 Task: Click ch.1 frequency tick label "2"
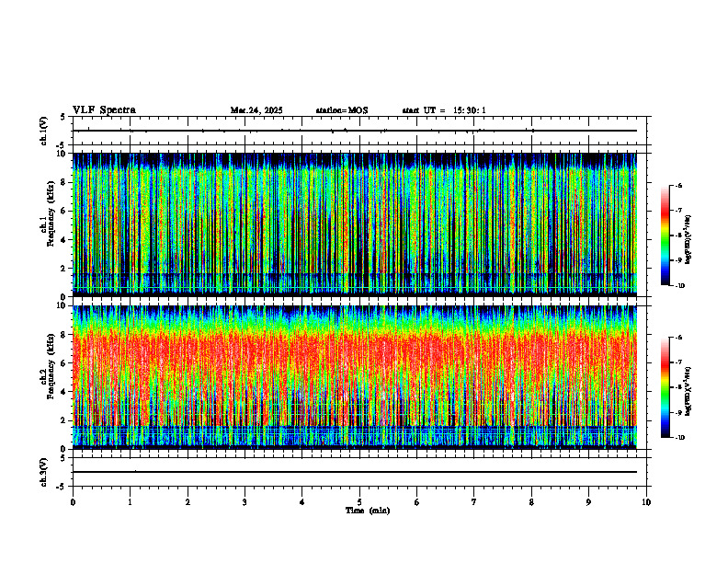(63, 268)
